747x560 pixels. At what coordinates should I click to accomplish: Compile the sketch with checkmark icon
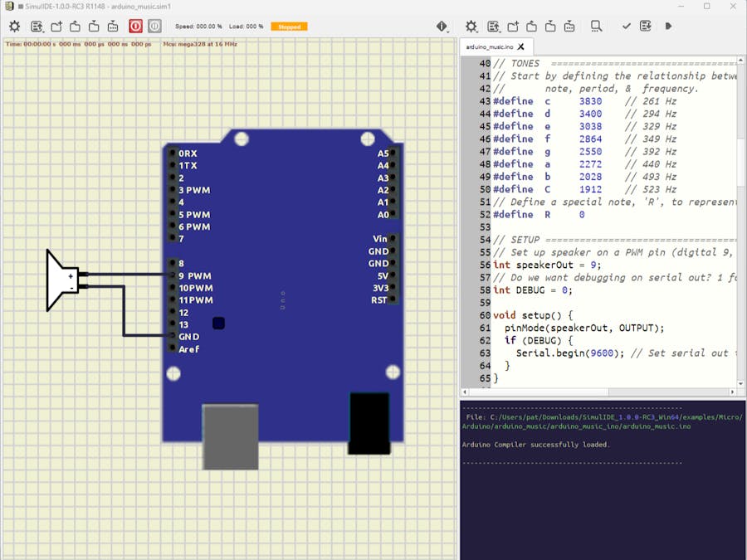coord(627,27)
